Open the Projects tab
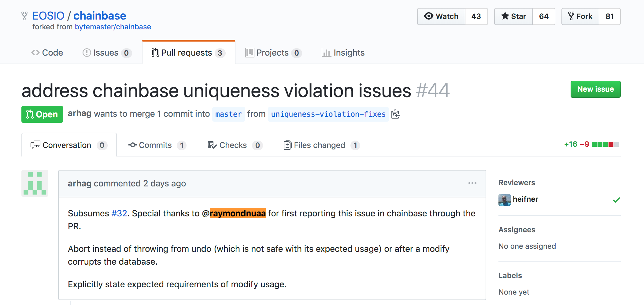The width and height of the screenshot is (644, 305). 273,53
